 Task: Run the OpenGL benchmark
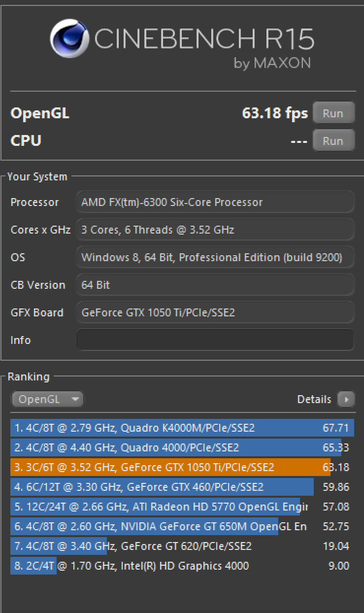[x=333, y=113]
